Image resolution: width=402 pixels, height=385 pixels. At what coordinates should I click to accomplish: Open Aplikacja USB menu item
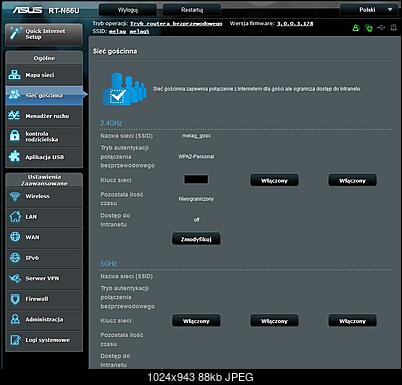point(44,157)
